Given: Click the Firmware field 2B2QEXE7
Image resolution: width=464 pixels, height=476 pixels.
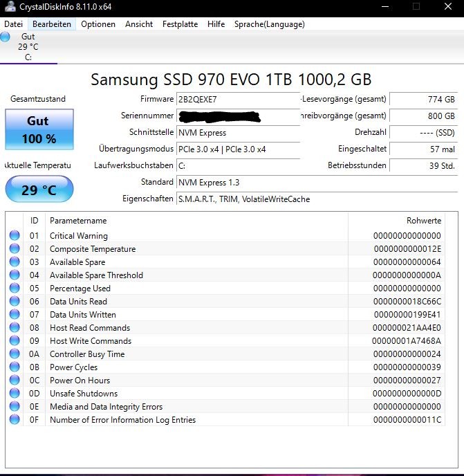Looking at the screenshot, I should [238, 100].
